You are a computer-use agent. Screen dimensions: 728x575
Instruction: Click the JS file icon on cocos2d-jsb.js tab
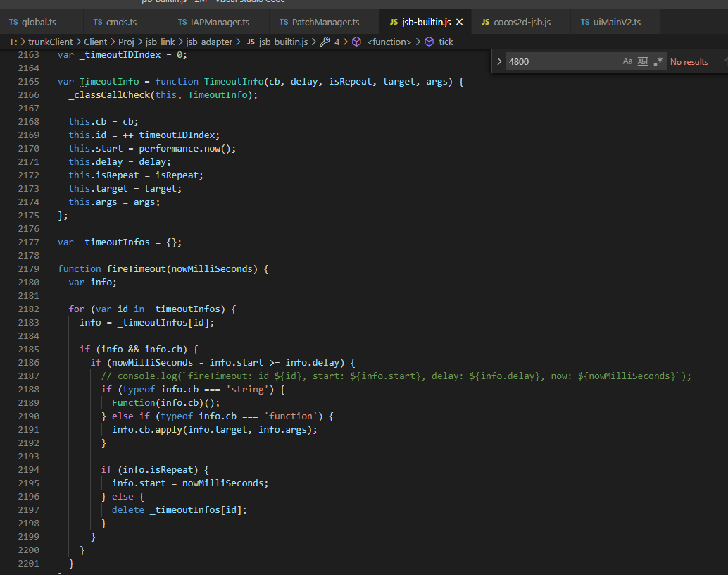click(487, 22)
